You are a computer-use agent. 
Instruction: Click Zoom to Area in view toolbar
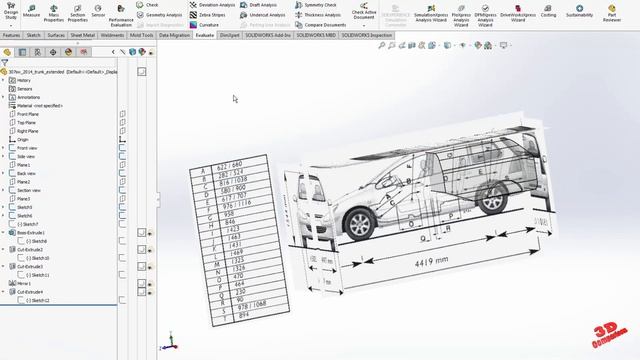(x=392, y=45)
